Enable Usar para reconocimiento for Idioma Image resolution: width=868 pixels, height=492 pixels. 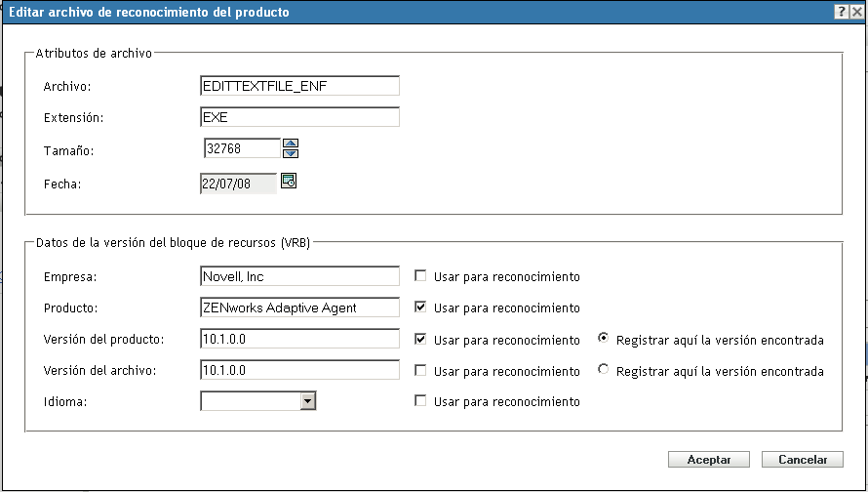point(420,401)
